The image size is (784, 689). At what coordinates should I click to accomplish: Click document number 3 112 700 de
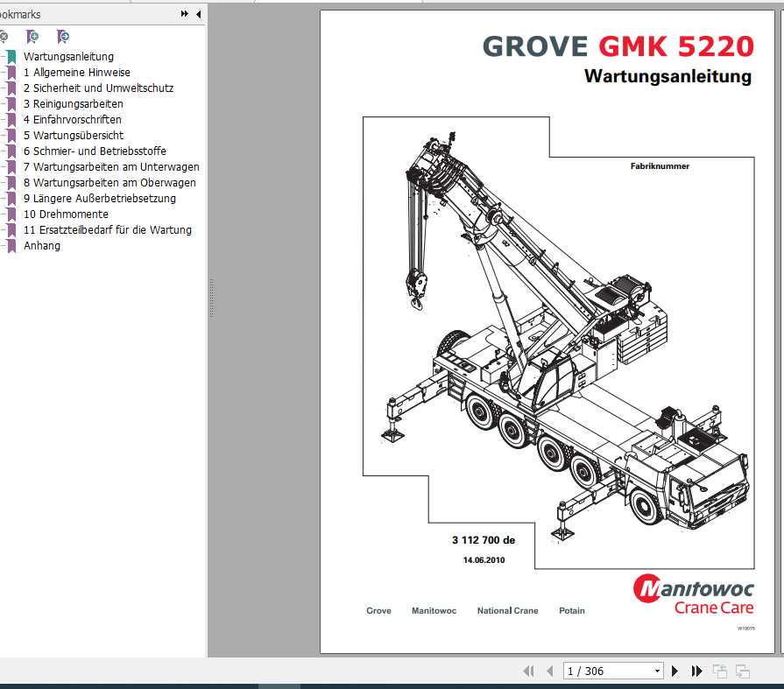click(x=484, y=539)
